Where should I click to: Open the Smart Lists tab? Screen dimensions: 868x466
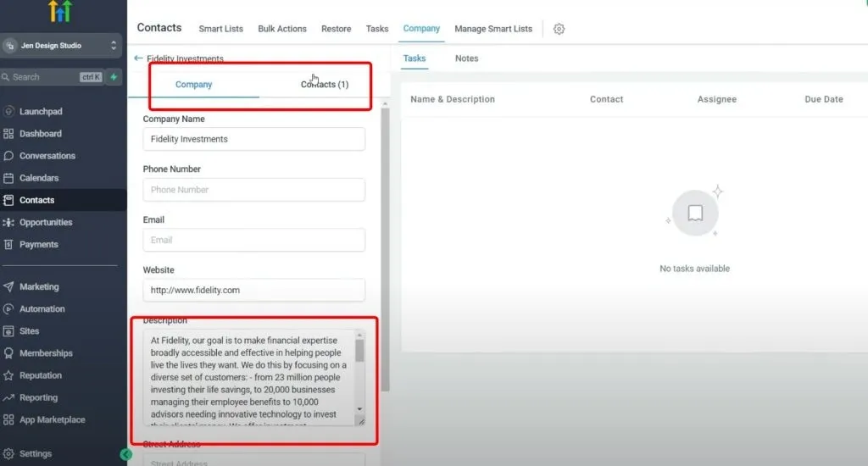coord(221,29)
